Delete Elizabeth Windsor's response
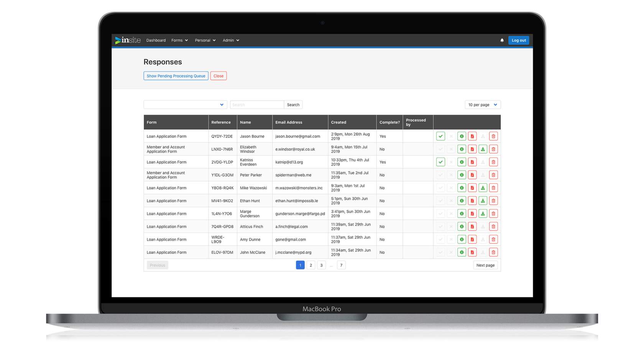Viewport: 644px width, 353px height. pos(493,149)
